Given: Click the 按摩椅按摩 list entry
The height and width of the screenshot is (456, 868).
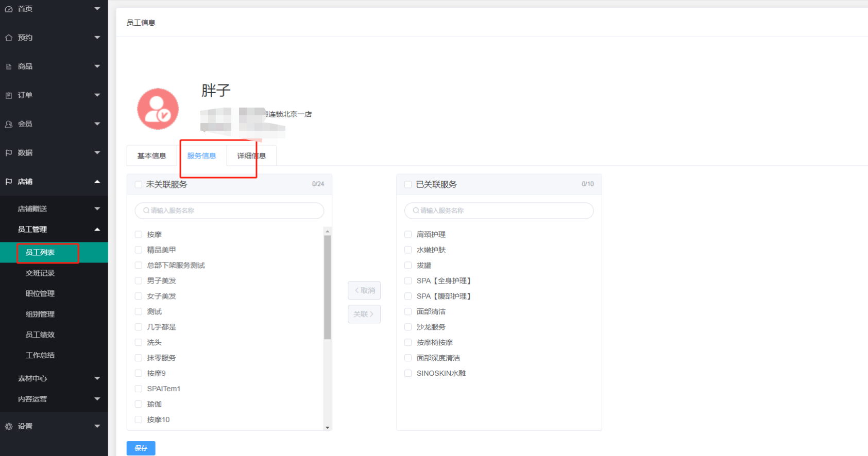Looking at the screenshot, I should 435,342.
